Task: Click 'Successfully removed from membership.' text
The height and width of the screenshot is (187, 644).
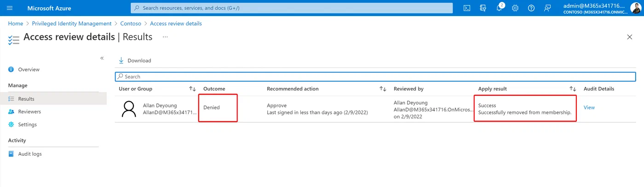Action: coord(525,113)
